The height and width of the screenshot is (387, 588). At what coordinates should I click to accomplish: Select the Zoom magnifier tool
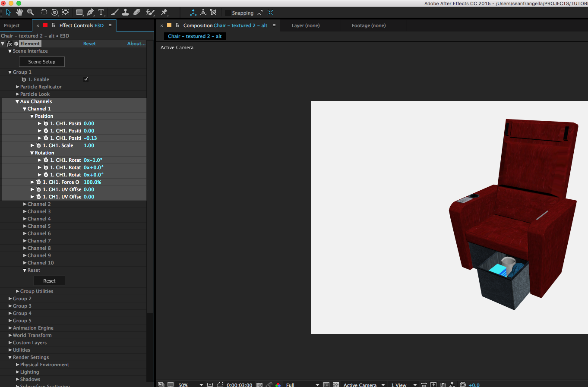coord(31,12)
